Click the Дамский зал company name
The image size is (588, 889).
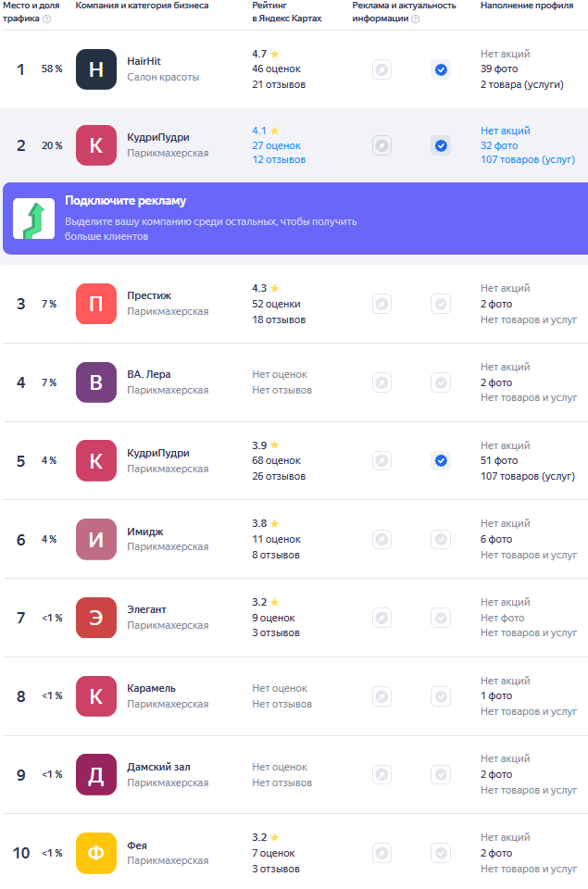pyautogui.click(x=158, y=767)
